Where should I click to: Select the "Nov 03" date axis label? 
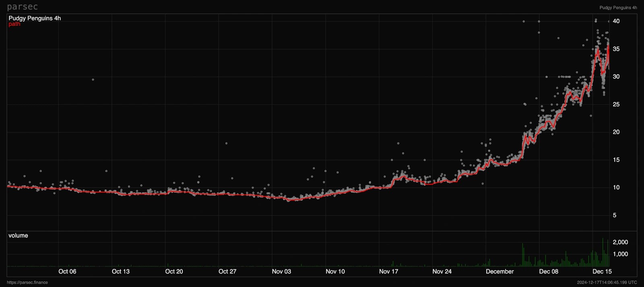[281, 271]
